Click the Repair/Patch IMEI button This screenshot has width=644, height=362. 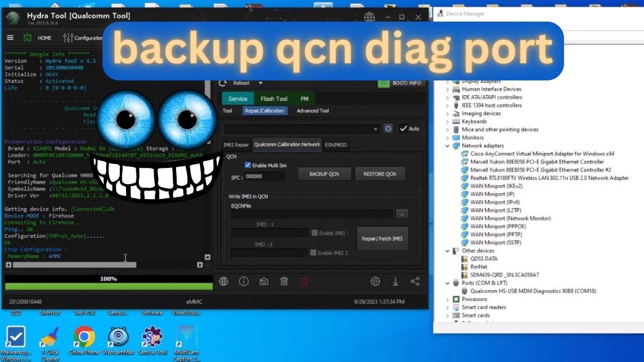(382, 238)
